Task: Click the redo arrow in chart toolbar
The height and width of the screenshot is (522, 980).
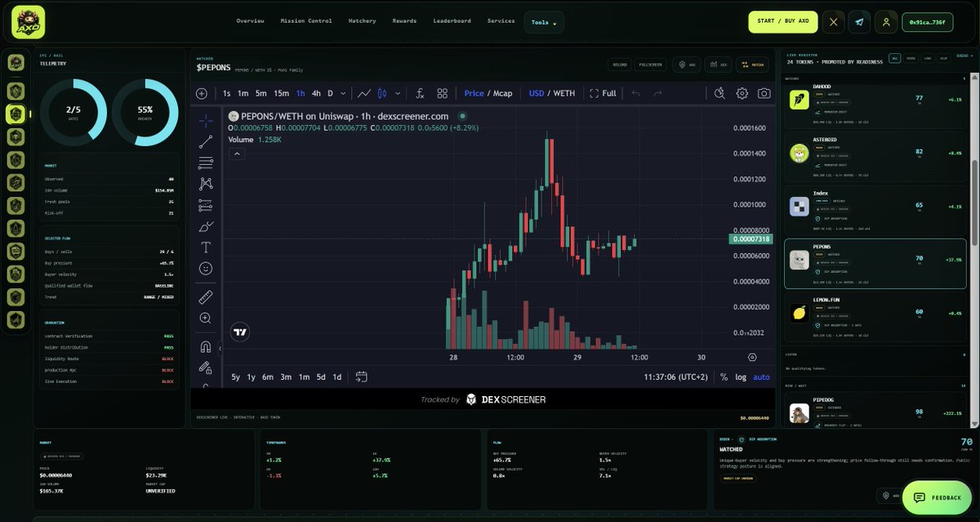Action: (x=657, y=93)
